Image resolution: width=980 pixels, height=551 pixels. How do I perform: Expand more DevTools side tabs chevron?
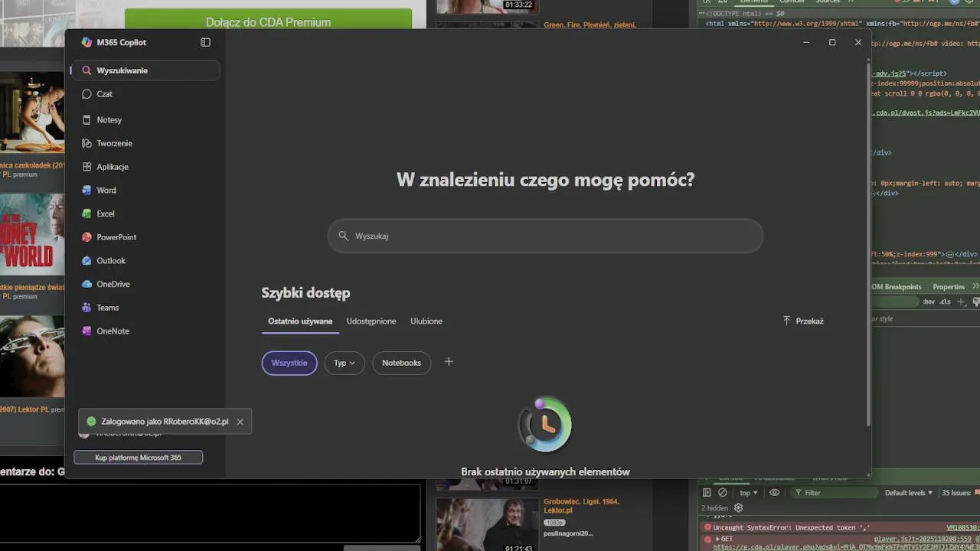pos(975,286)
